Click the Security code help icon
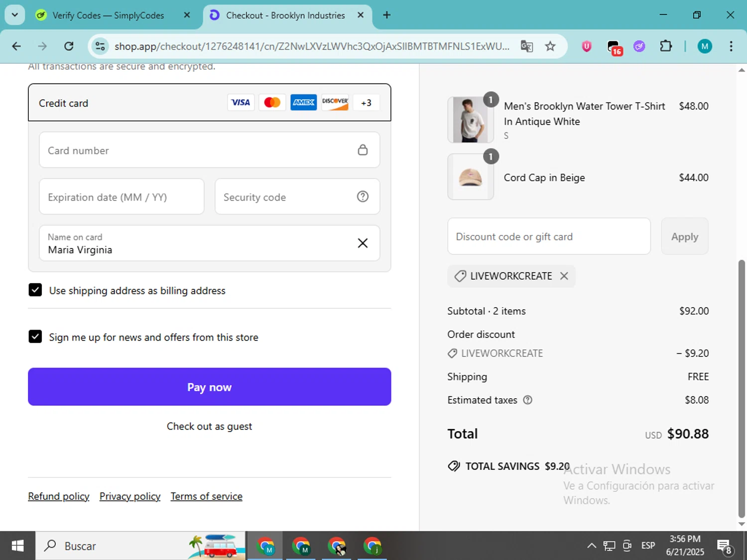The height and width of the screenshot is (560, 747). (x=363, y=197)
